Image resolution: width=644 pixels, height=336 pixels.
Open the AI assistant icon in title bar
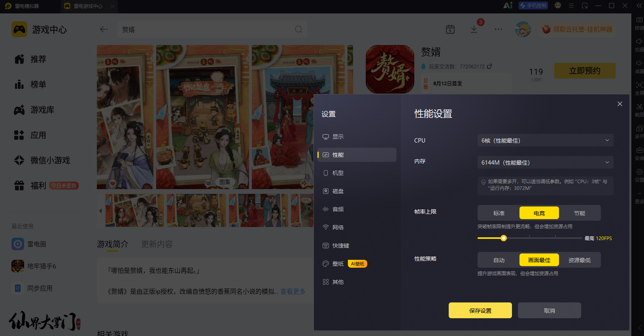508,6
